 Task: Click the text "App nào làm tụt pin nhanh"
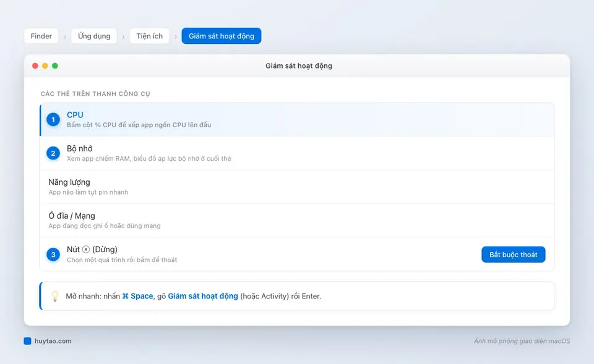pos(88,192)
